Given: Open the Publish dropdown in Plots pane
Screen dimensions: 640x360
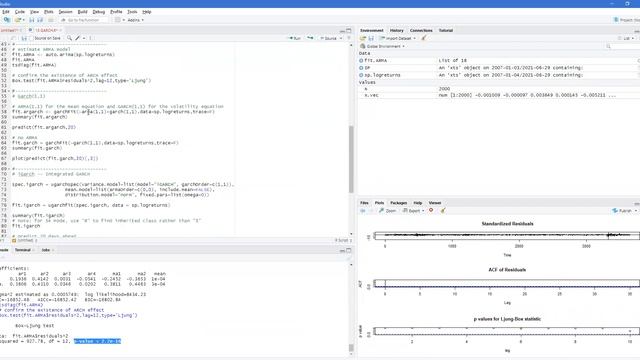Looking at the screenshot, I should point(636,211).
